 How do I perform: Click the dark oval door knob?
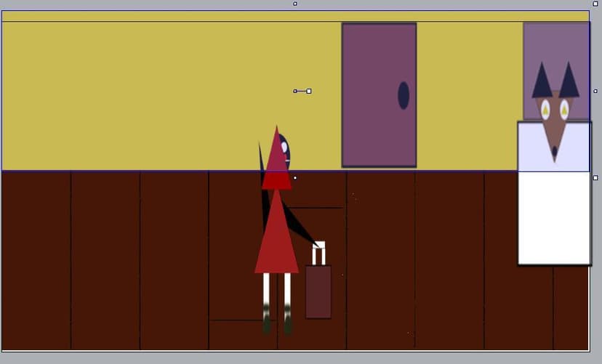click(403, 95)
